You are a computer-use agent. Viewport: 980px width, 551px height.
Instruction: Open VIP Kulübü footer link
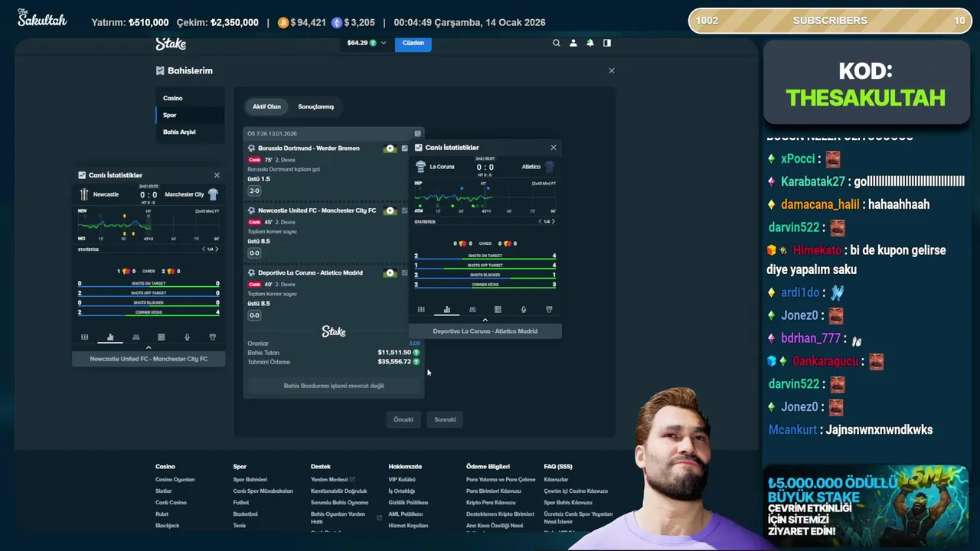pos(402,480)
